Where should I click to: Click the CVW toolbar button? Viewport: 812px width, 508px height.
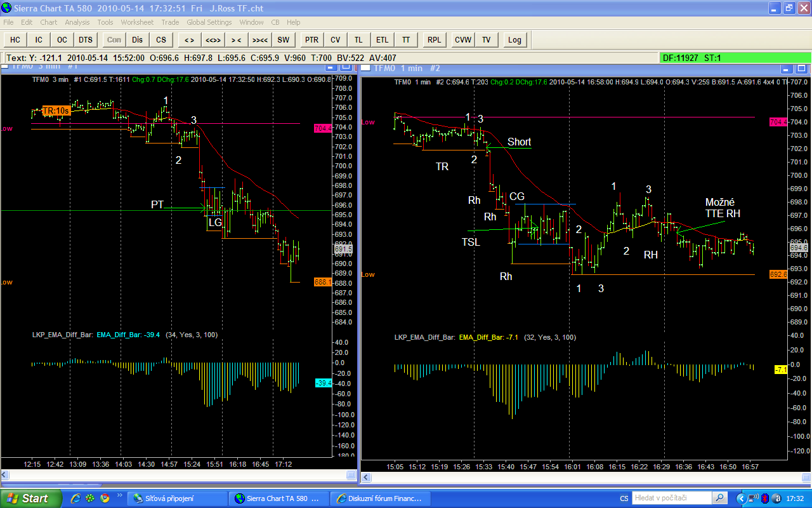(x=463, y=39)
